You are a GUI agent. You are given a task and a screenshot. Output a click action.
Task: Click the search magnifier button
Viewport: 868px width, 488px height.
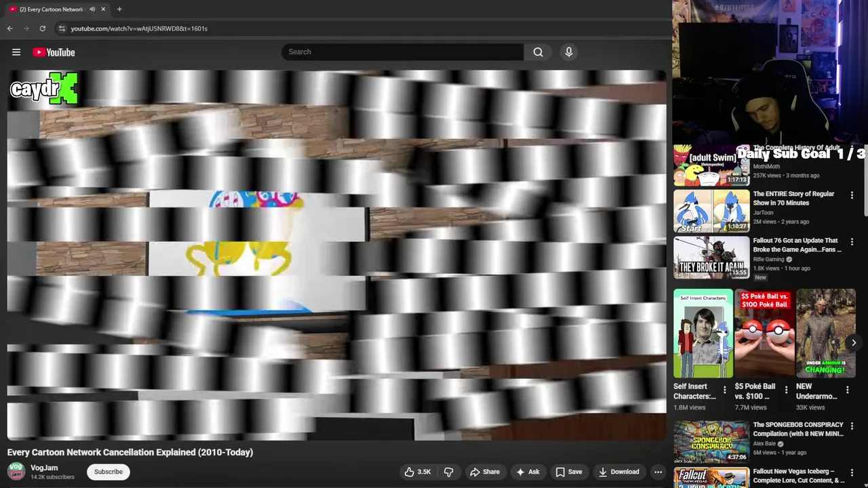538,52
